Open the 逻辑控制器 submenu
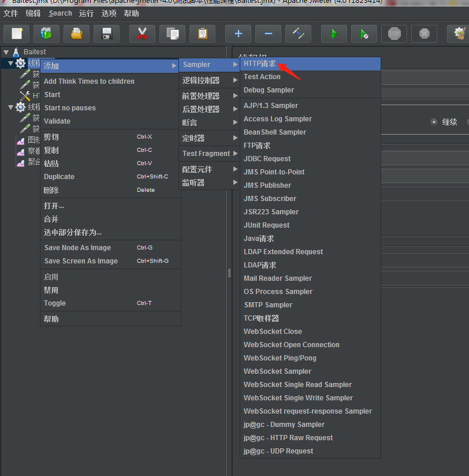This screenshot has width=469, height=476. [x=210, y=80]
